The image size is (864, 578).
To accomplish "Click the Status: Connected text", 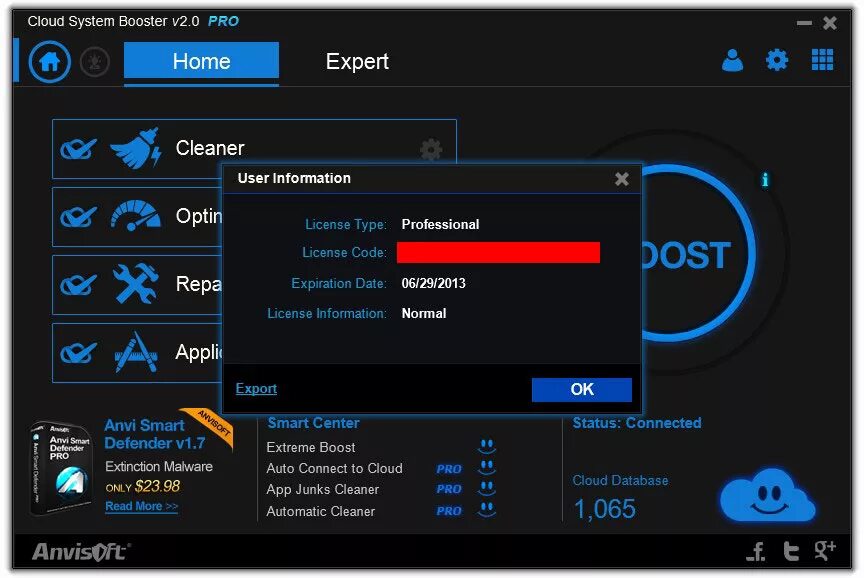I will [x=637, y=423].
